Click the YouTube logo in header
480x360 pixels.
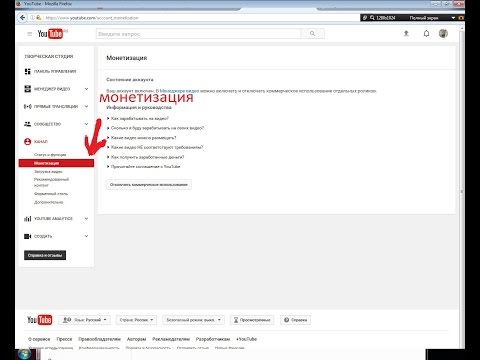[50, 34]
